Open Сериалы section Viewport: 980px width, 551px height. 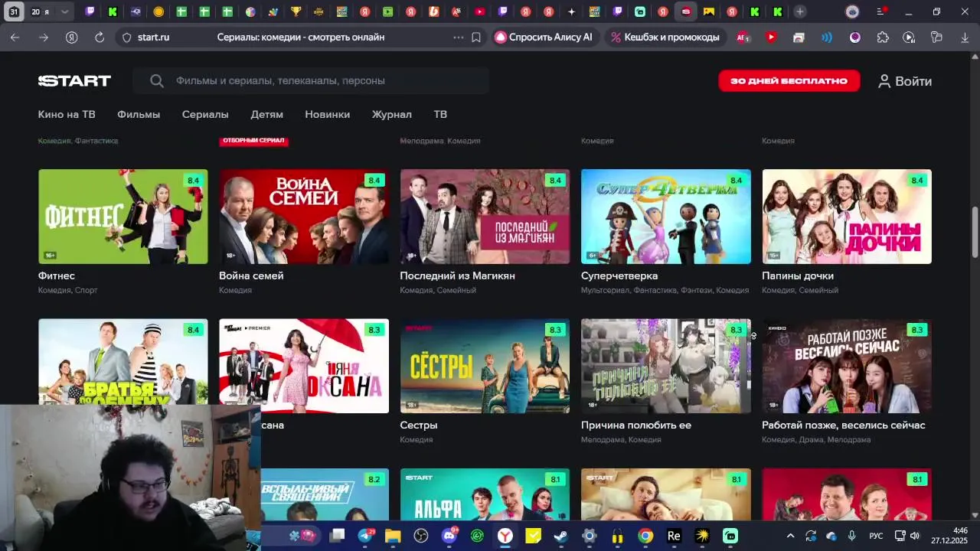(x=205, y=114)
